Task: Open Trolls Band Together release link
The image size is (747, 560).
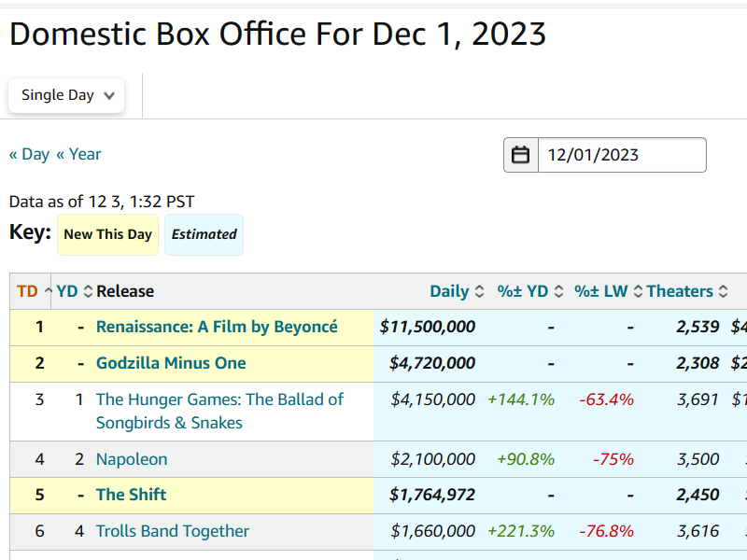Action: [x=173, y=531]
